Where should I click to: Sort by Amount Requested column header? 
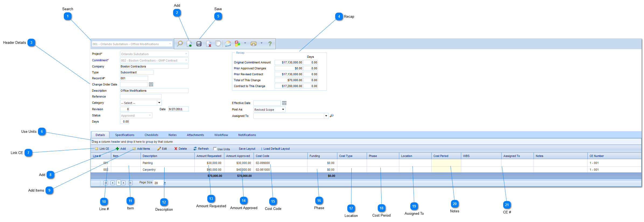coord(209,156)
